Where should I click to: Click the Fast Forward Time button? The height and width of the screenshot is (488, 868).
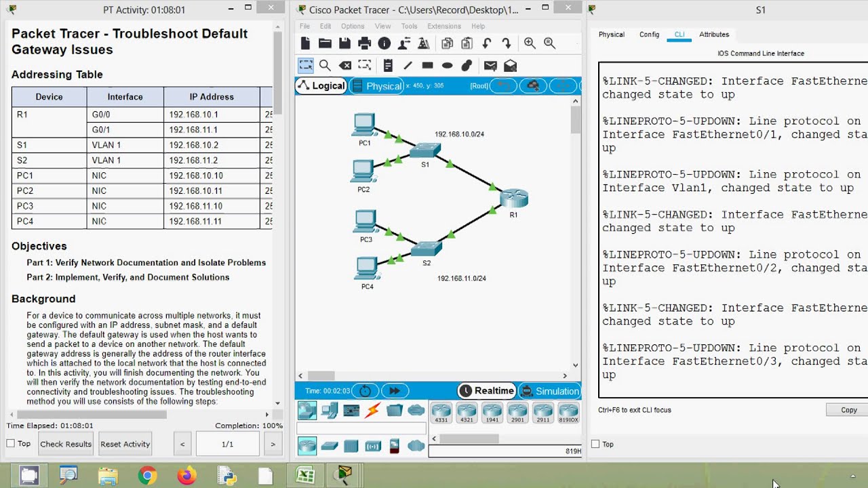pos(395,391)
